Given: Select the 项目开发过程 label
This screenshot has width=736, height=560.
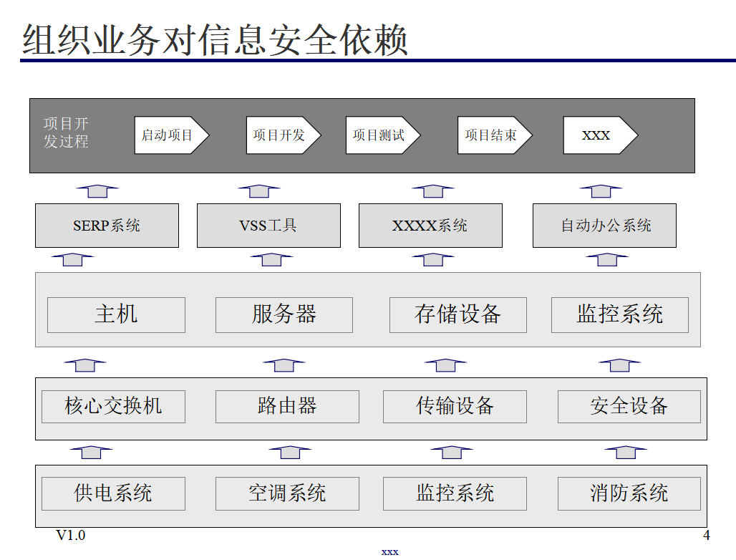Looking at the screenshot, I should click(x=66, y=132).
